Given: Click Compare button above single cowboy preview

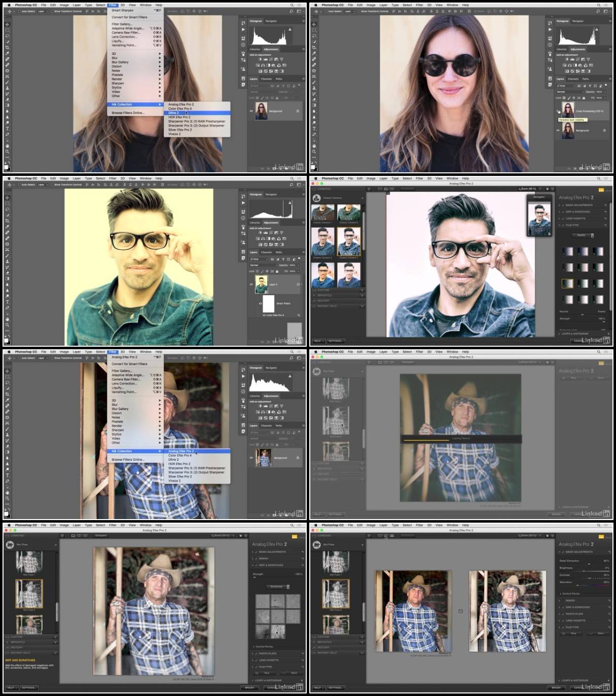Looking at the screenshot, I should (101, 535).
